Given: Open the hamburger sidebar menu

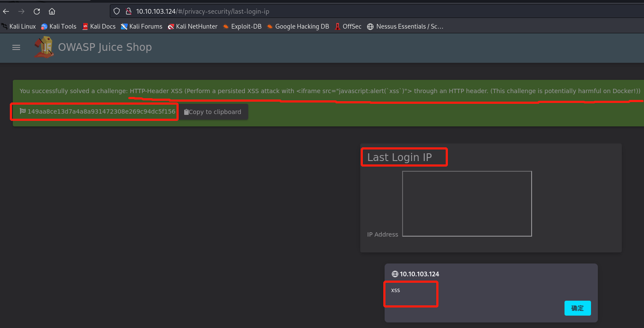Looking at the screenshot, I should (16, 47).
